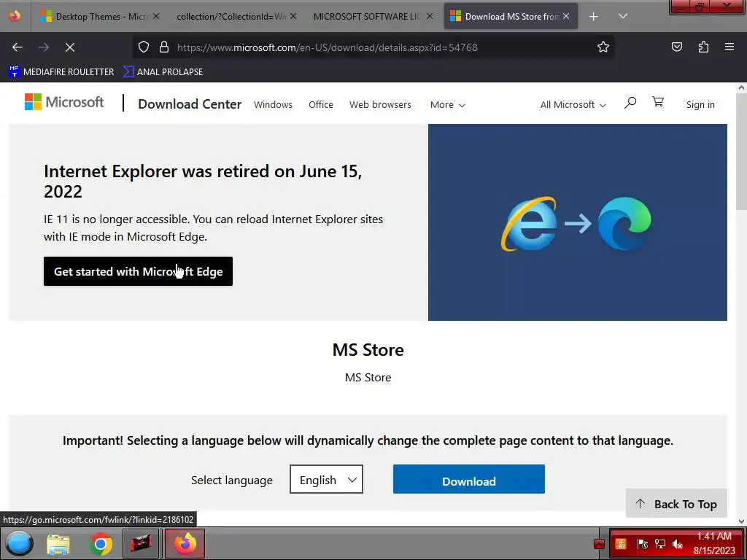Screen dimensions: 747x560
Task: Close the Download MS Store tab
Action: pyautogui.click(x=566, y=17)
